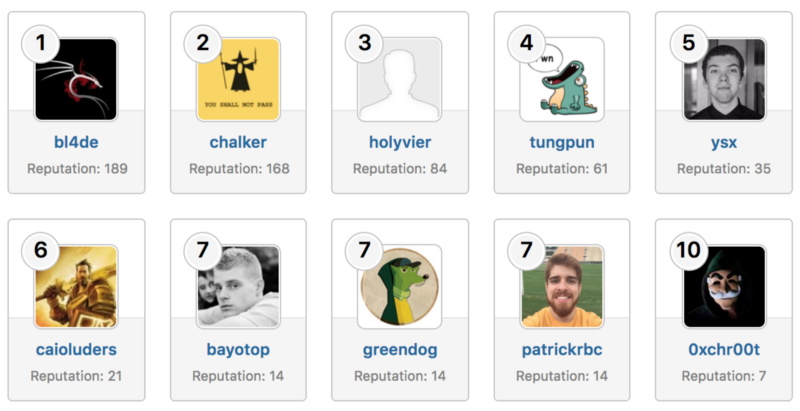Select holyvier's default silhouette avatar
This screenshot has height=411, width=800.
coord(400,80)
